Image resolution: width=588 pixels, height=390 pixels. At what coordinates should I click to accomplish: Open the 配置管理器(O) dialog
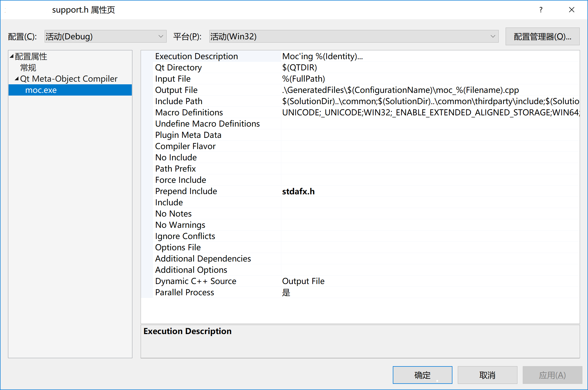click(x=542, y=36)
